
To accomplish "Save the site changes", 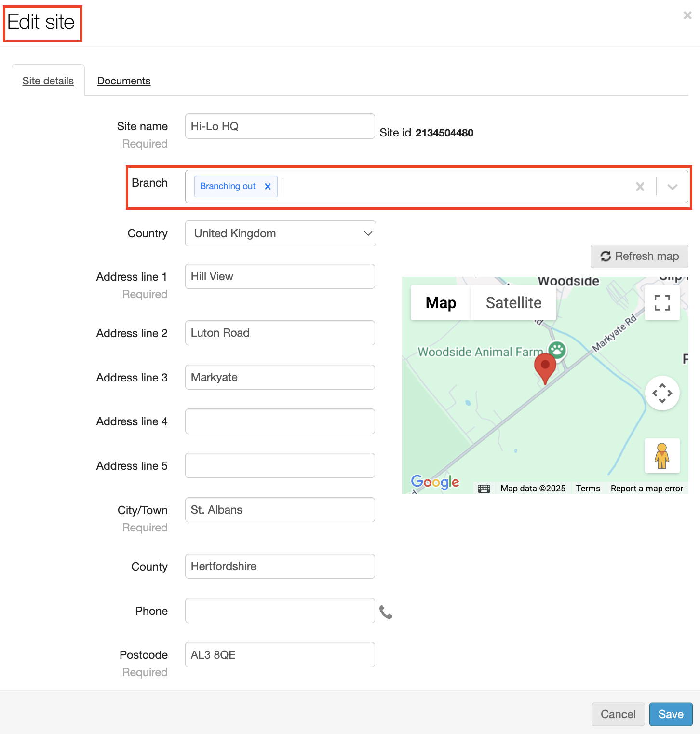I will pos(671,714).
